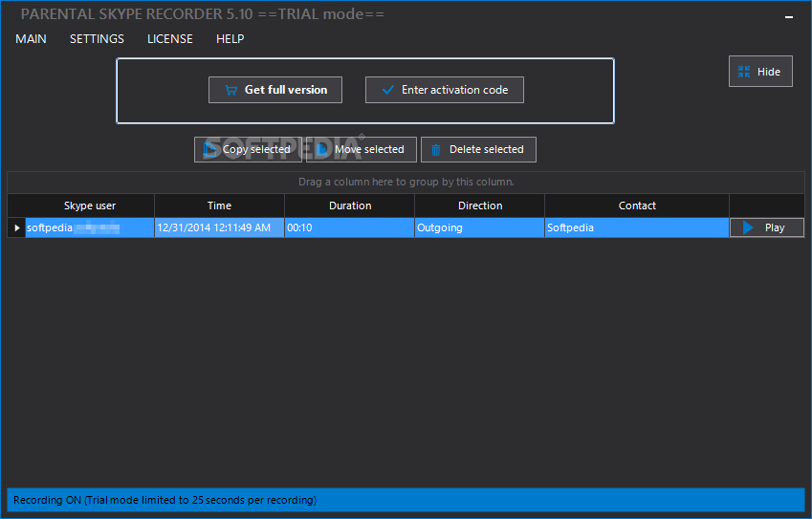Click the row indicator arrow of softpedia row

[x=16, y=227]
